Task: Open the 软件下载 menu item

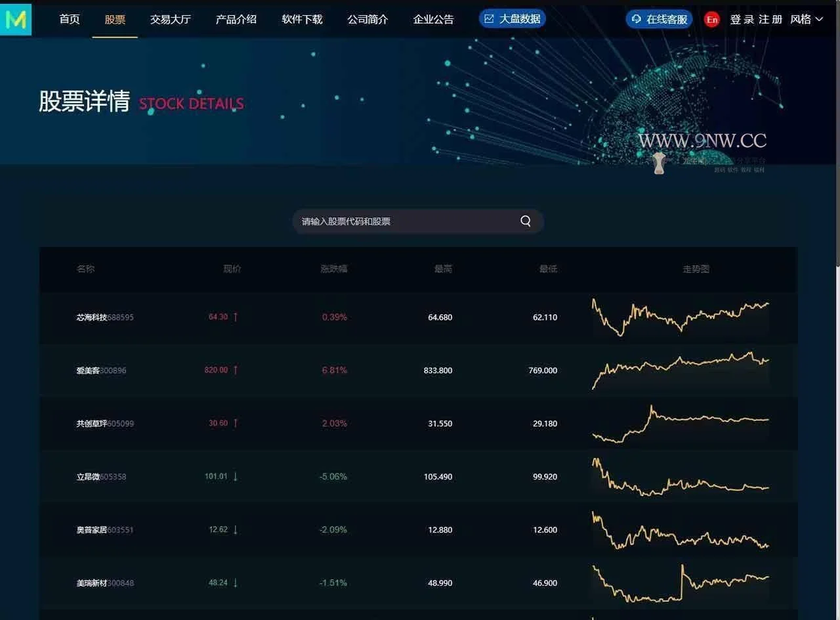Action: [x=302, y=19]
